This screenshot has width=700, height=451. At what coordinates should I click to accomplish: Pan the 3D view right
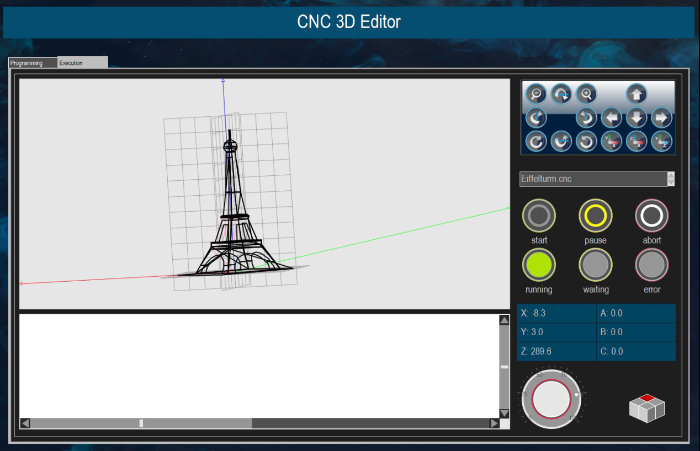[x=661, y=118]
